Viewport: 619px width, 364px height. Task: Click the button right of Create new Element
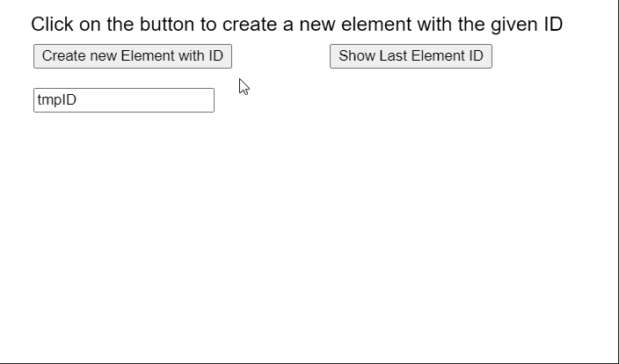(x=411, y=56)
